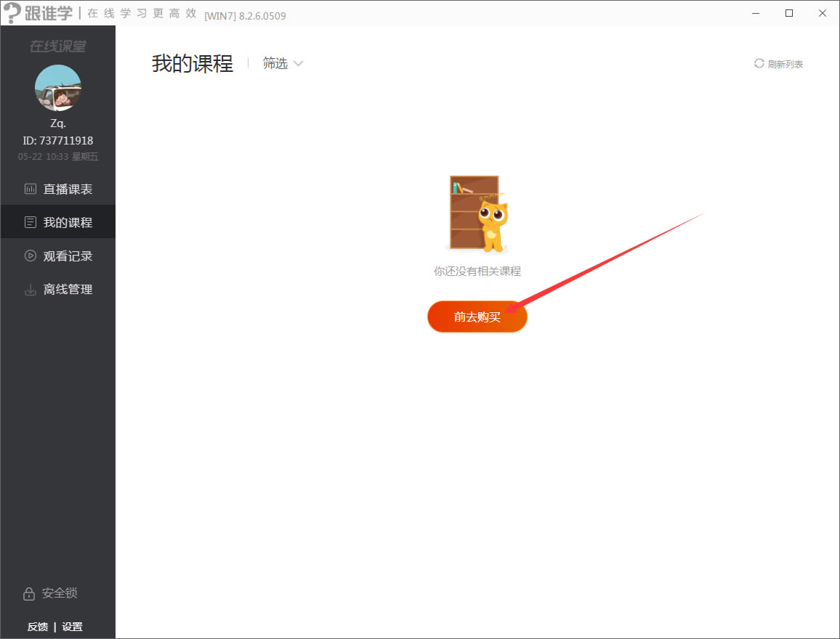Click the username Zq. under the avatar
The image size is (840, 639).
57,122
